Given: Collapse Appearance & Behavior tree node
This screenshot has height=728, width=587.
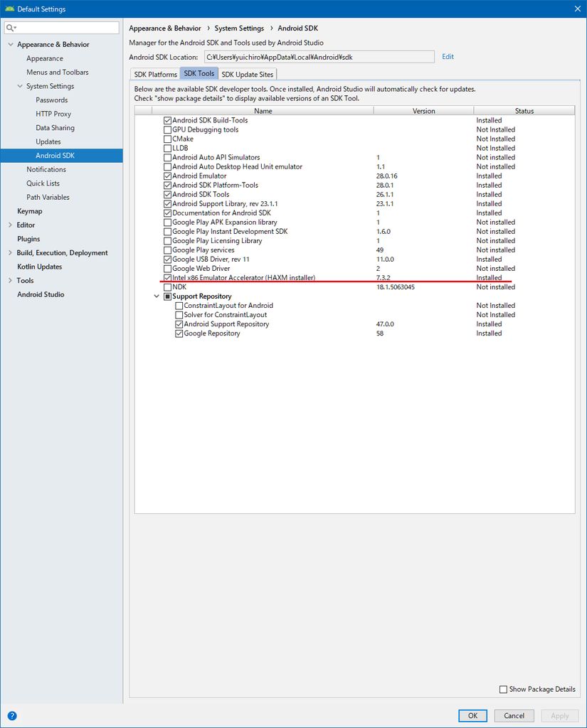Looking at the screenshot, I should pos(10,45).
